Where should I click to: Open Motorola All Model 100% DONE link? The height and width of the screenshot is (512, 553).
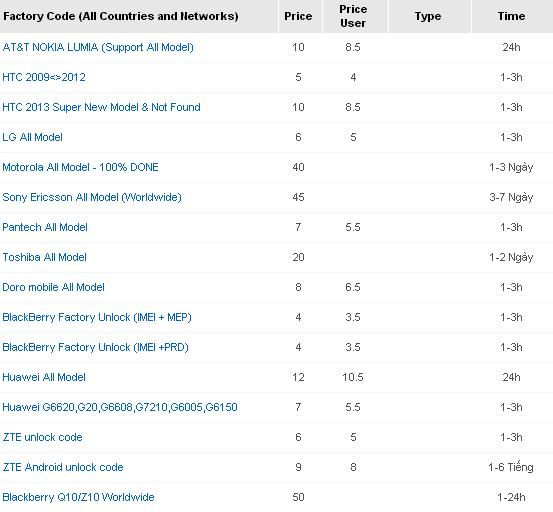(80, 167)
